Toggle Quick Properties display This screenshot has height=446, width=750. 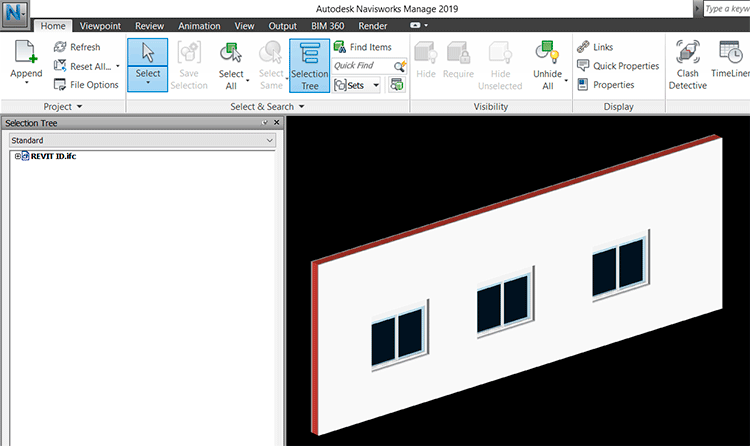click(618, 66)
